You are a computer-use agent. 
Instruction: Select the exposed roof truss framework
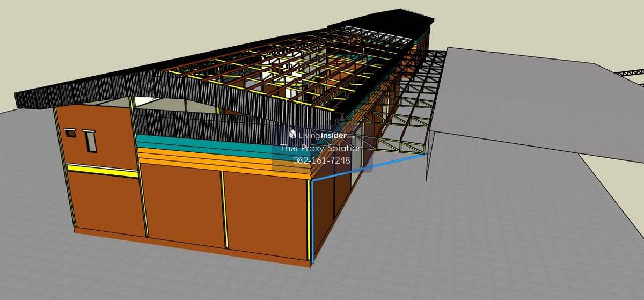(290, 70)
